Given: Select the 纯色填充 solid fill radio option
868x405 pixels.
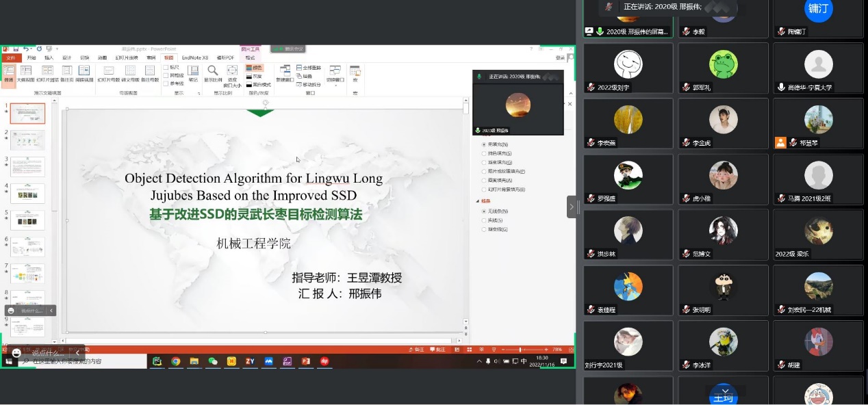Looking at the screenshot, I should tap(484, 153).
